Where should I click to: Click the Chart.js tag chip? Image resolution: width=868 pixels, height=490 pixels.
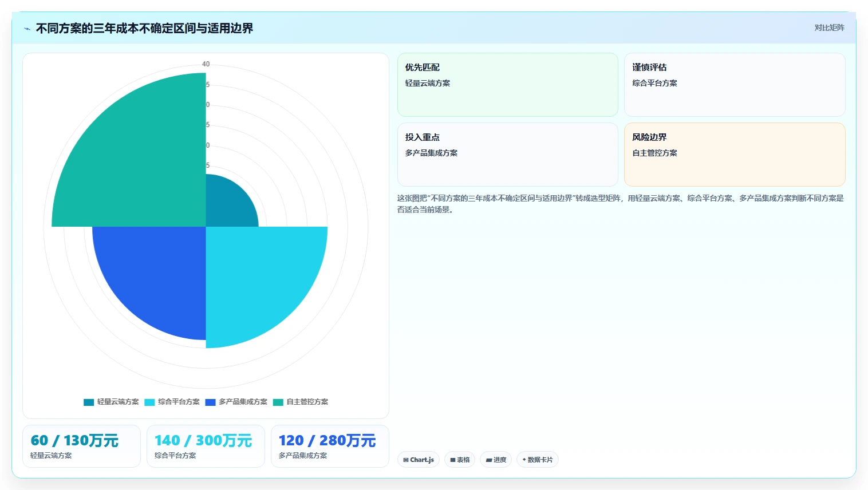[419, 460]
